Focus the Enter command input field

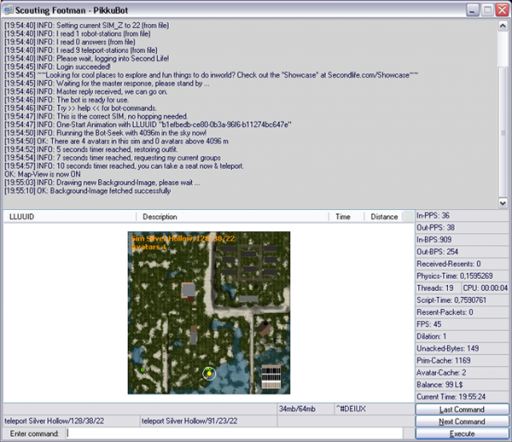pos(234,433)
